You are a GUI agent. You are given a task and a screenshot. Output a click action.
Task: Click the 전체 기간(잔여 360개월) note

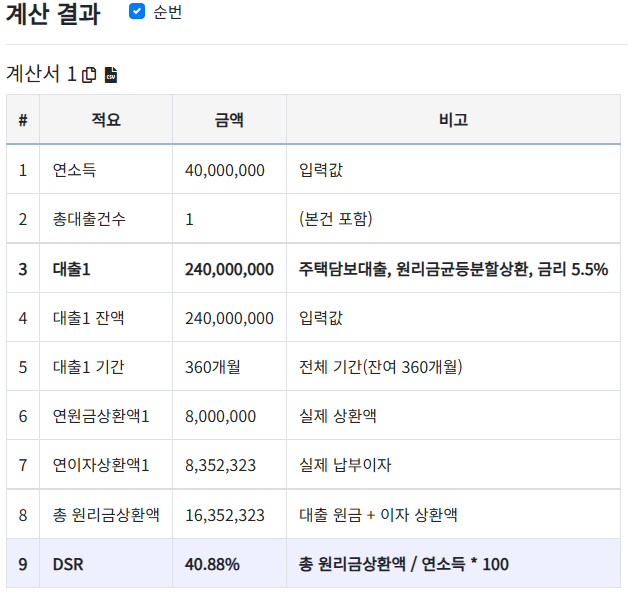(x=380, y=367)
